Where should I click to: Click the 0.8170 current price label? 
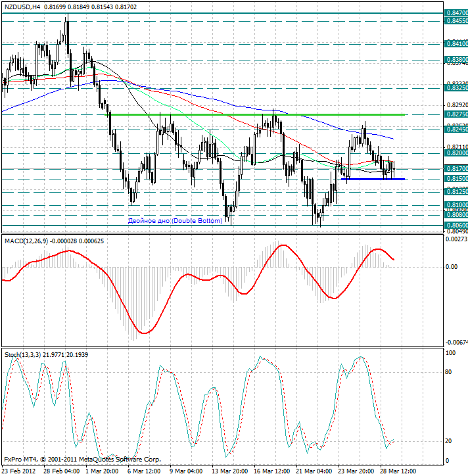coord(456,168)
